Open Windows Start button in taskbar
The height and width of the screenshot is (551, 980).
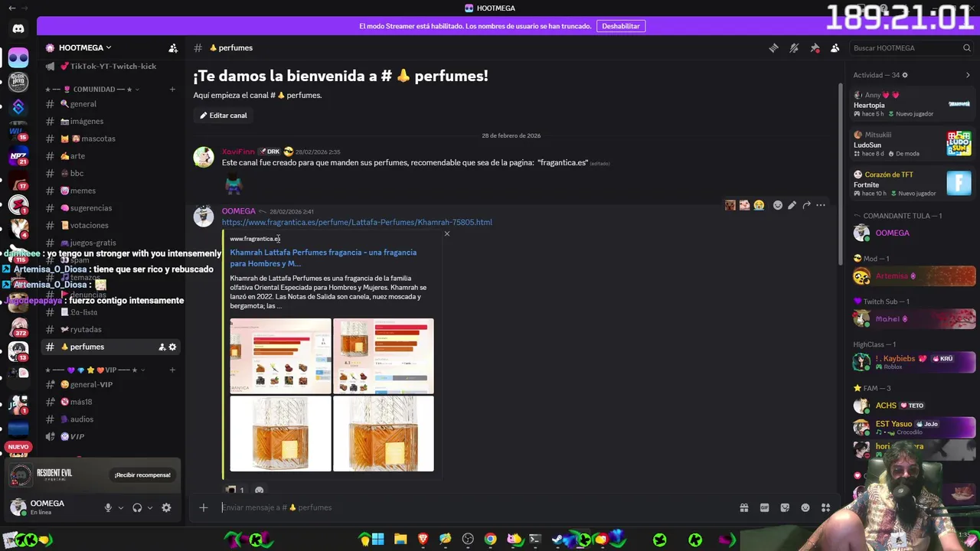377,540
